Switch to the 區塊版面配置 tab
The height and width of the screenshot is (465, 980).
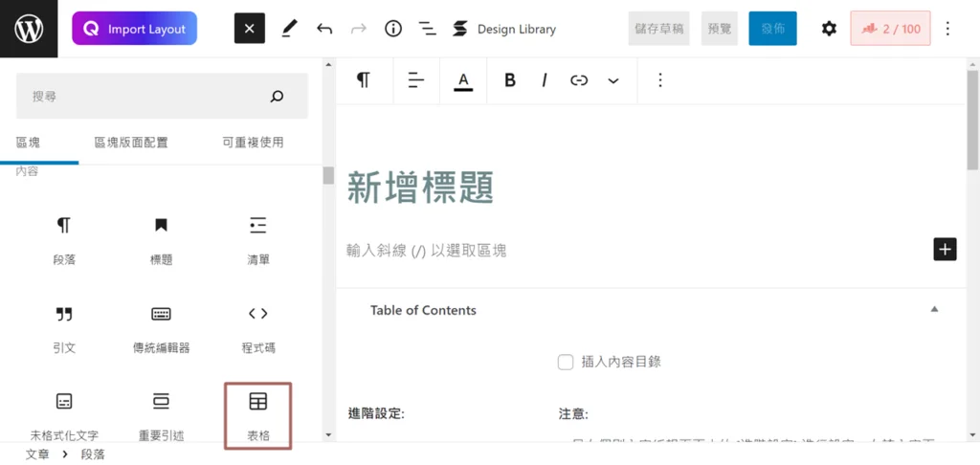click(x=131, y=143)
